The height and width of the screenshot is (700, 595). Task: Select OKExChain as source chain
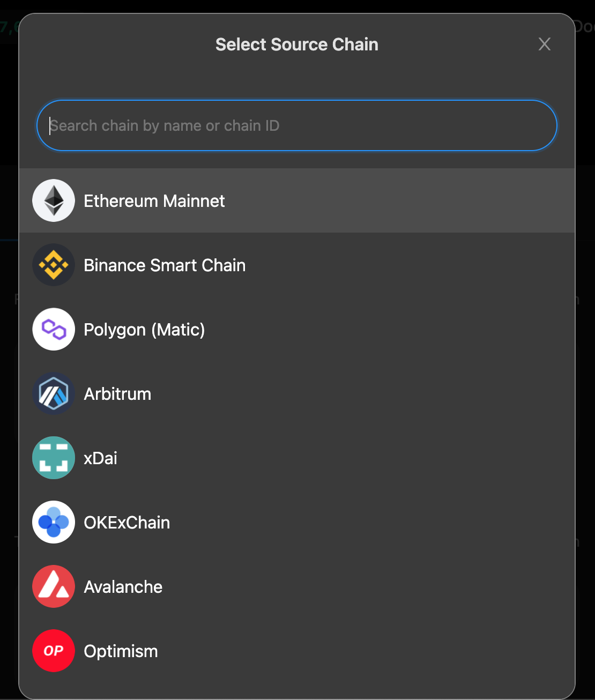click(127, 522)
